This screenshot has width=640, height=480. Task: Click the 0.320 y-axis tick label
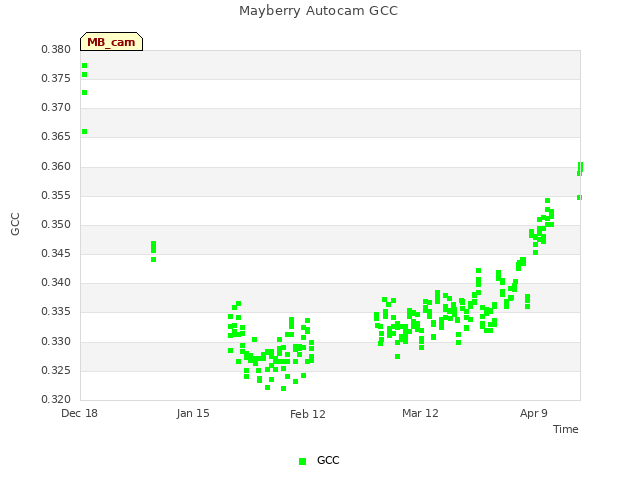pyautogui.click(x=56, y=399)
